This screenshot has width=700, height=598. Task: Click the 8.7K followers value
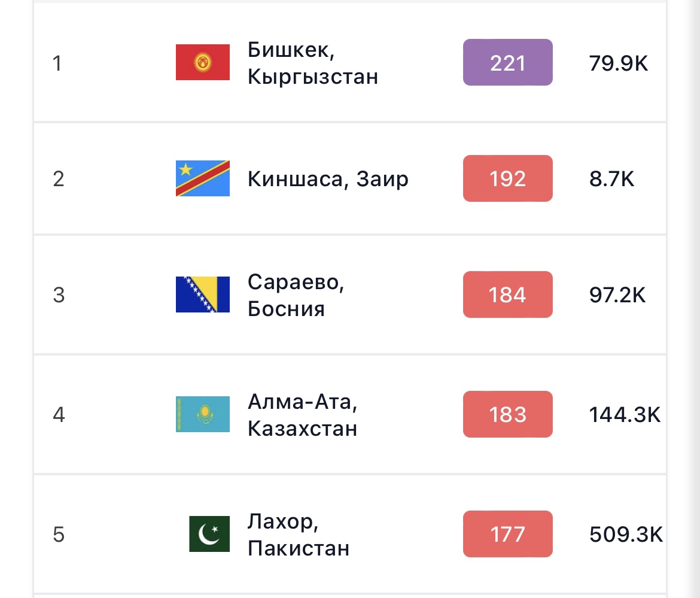coord(611,179)
